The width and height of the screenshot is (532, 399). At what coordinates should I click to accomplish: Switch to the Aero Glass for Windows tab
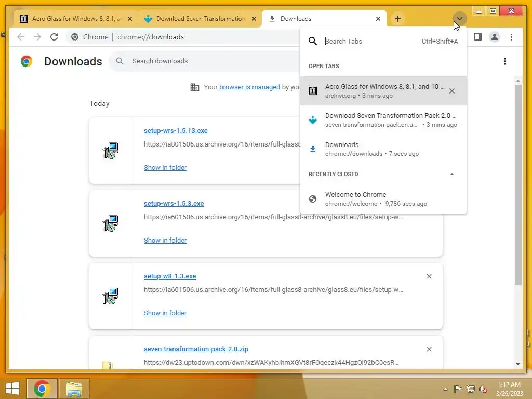(71, 19)
